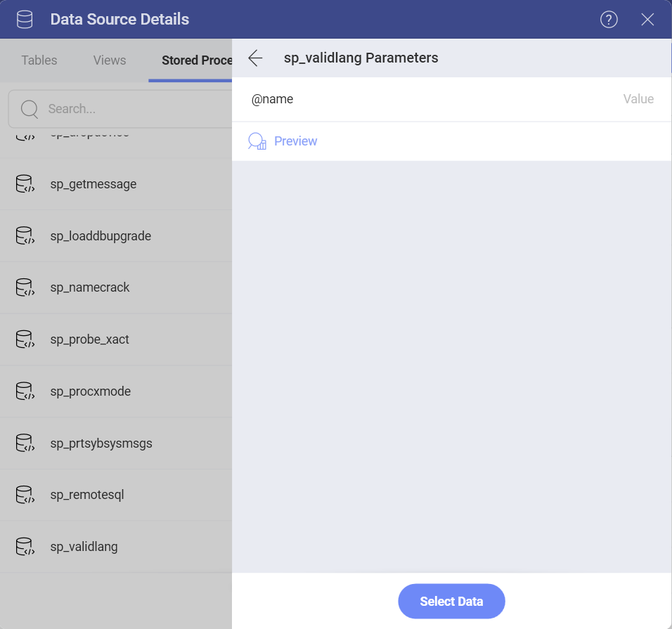Viewport: 672px width, 629px height.
Task: Open the Stored Procedures tab
Action: coord(197,60)
